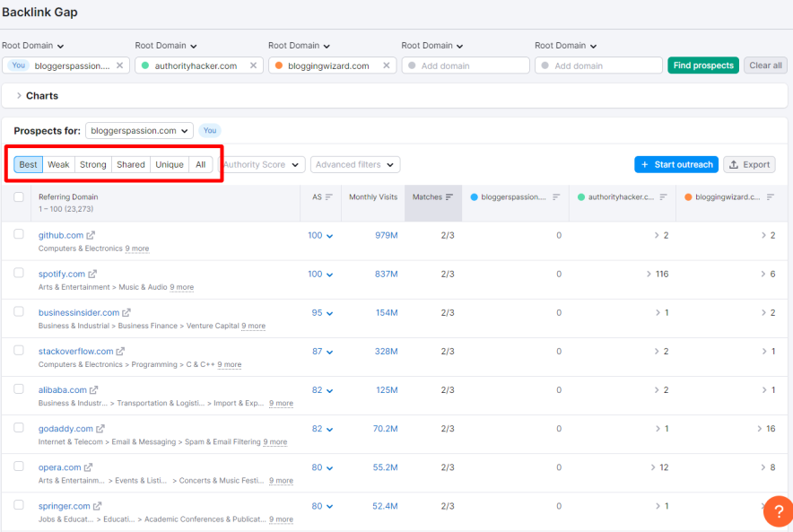The image size is (793, 532).
Task: Open spotify.com external link icon
Action: point(92,275)
